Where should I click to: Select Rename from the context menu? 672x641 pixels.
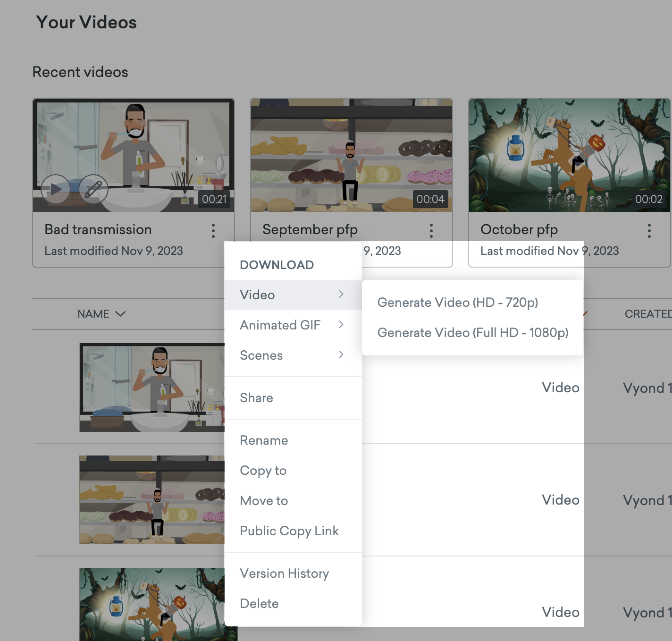293,440
